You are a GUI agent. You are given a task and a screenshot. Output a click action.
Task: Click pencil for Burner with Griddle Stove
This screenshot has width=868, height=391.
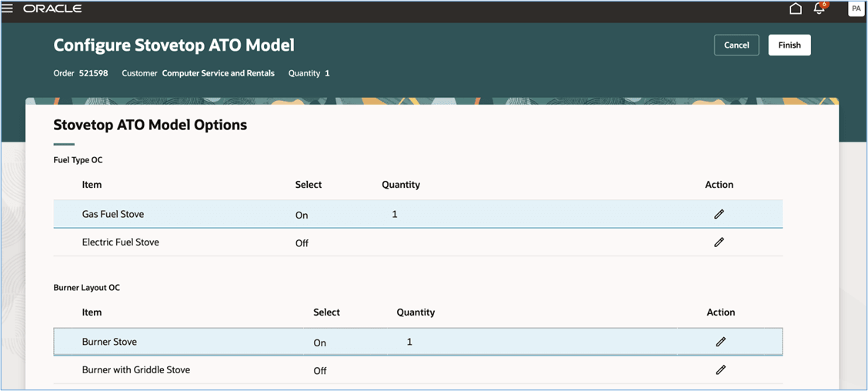(720, 370)
